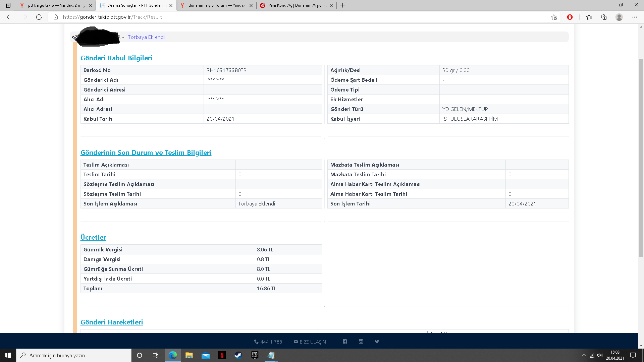Click the page vertical scrollbar thumb
The width and height of the screenshot is (644, 362).
[x=641, y=158]
